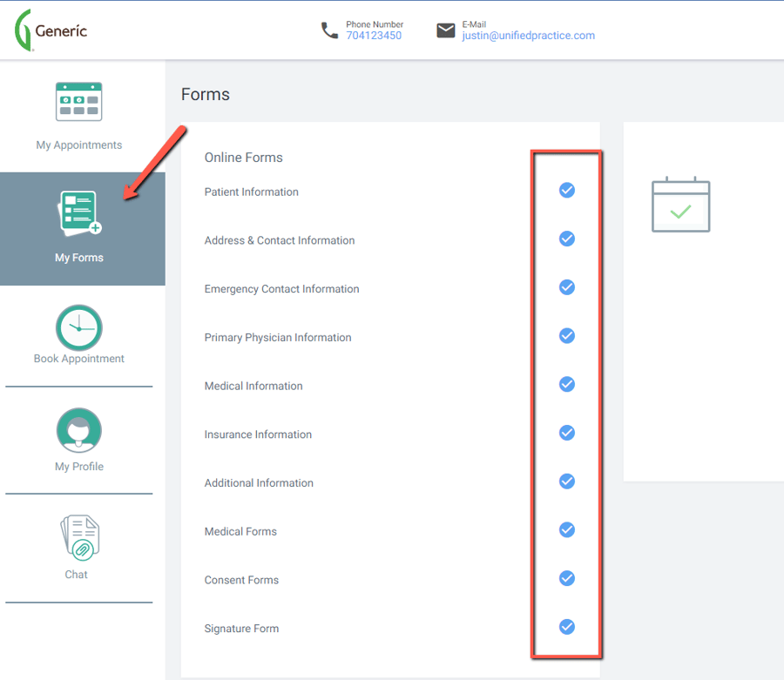Image resolution: width=784 pixels, height=680 pixels.
Task: Select the My Forms sidebar icon
Action: 79,211
